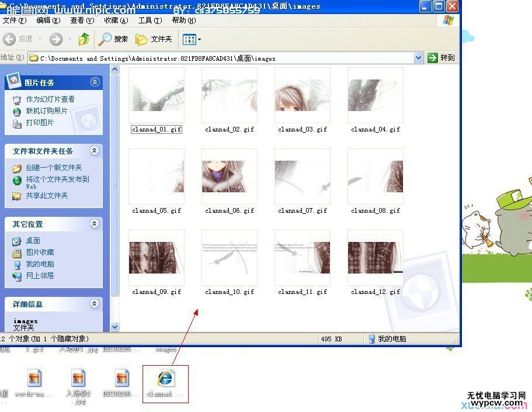532x412 pixels.
Task: Go to My Computer (我的电脑) link
Action: click(x=40, y=264)
